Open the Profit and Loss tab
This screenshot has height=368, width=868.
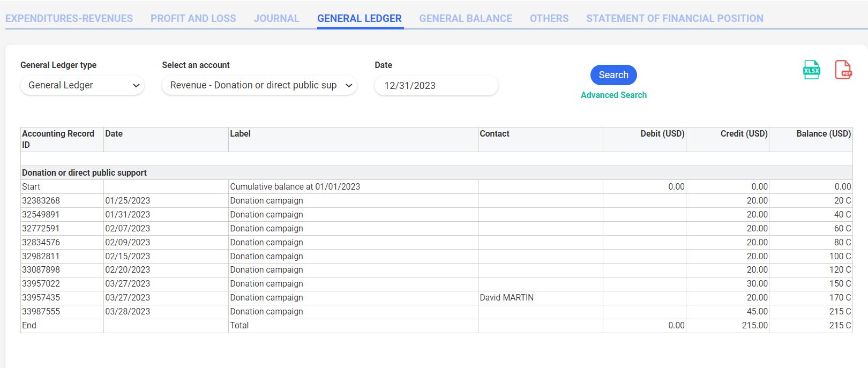[193, 18]
